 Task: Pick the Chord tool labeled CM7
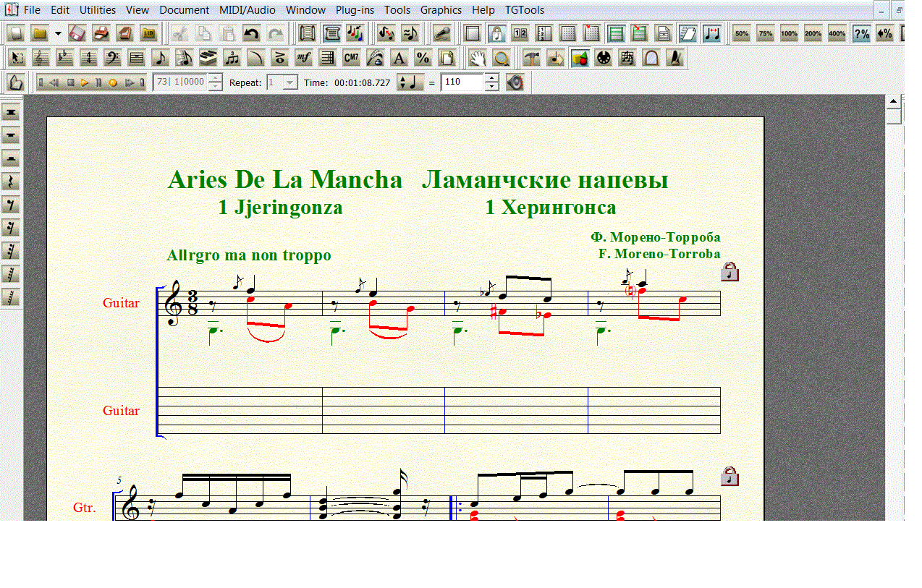tap(351, 58)
